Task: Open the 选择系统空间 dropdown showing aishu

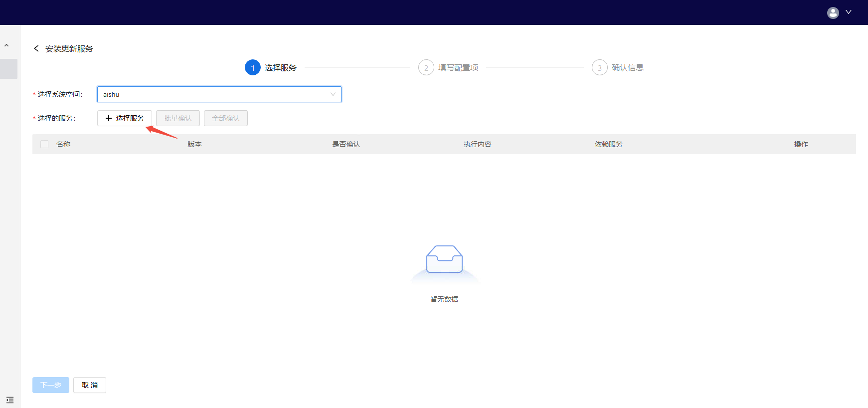Action: click(x=219, y=94)
